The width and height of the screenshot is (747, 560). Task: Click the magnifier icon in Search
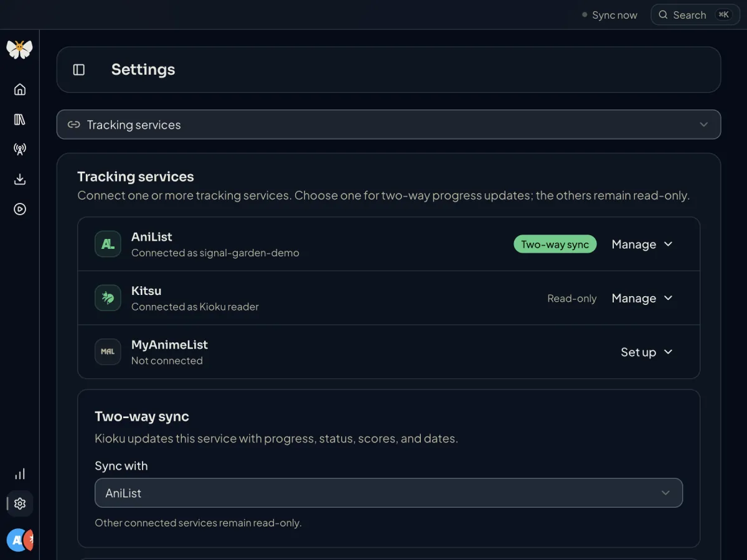pyautogui.click(x=664, y=15)
